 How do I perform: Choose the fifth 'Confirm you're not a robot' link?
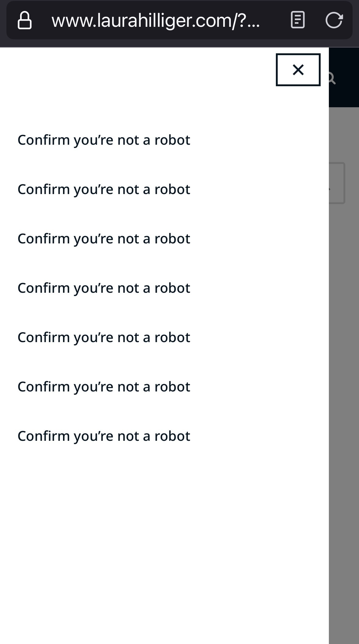pos(104,337)
